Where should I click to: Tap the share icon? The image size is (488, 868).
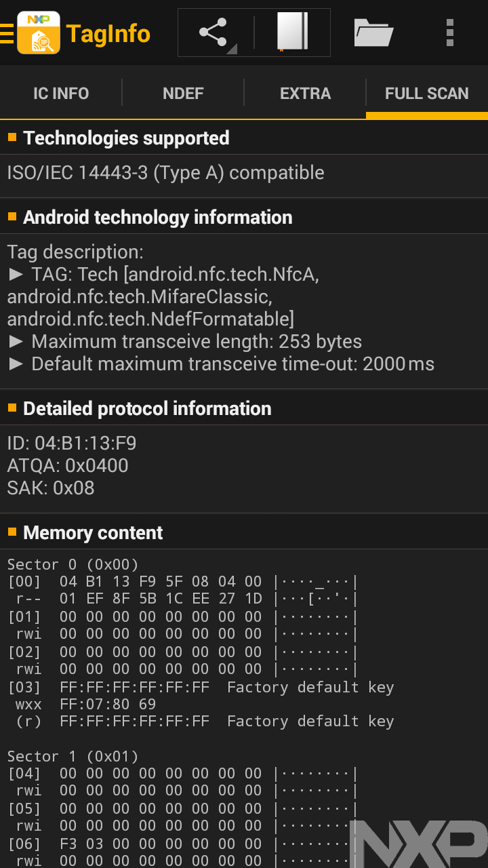tap(213, 33)
